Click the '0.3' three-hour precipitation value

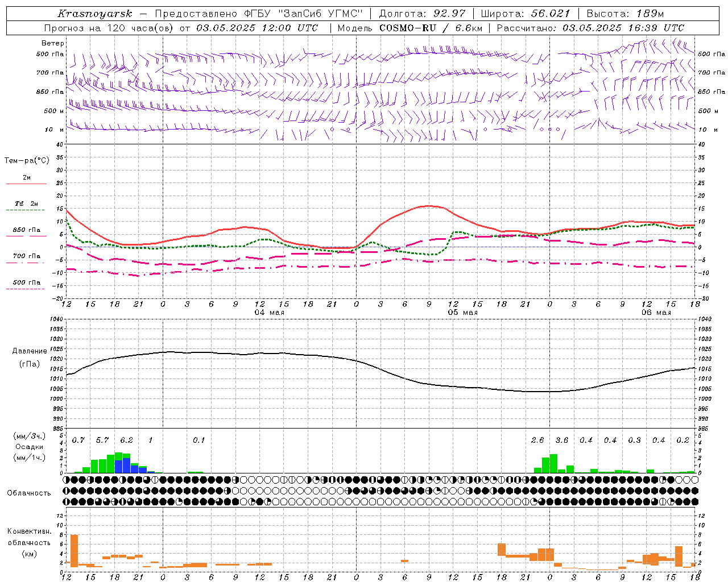click(634, 440)
